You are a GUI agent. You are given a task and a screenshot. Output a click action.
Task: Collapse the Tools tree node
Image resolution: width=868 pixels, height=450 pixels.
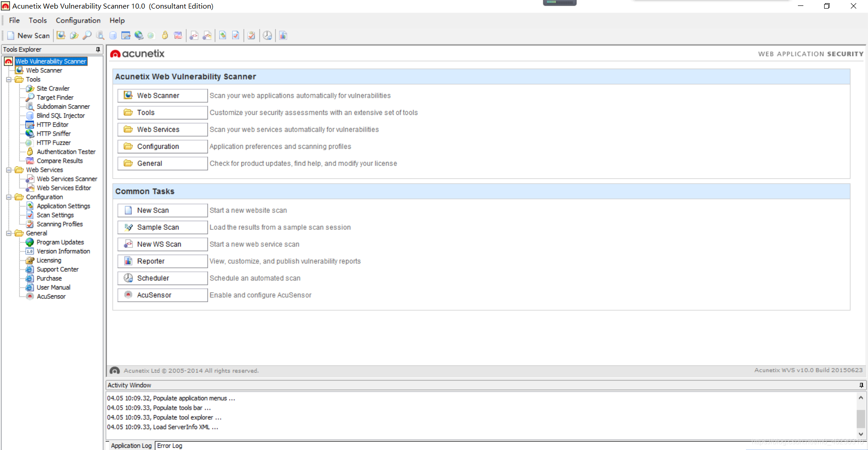click(x=9, y=80)
